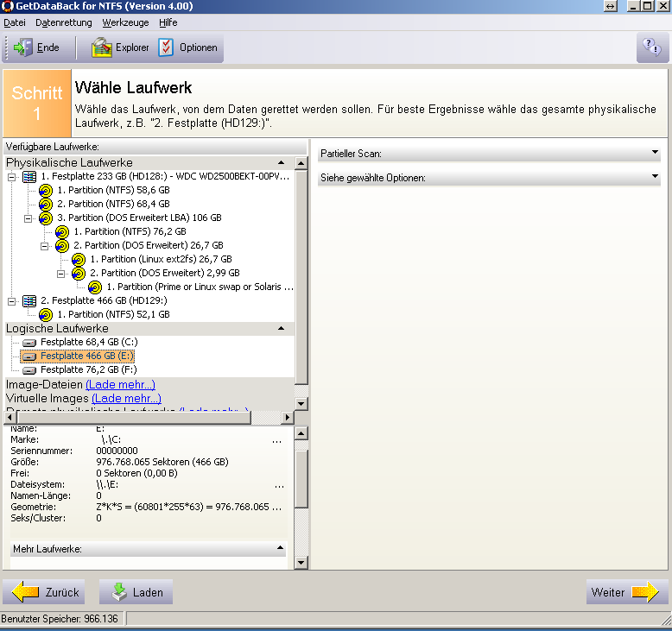Collapse the DOS Erweitert 26,7 GB node
672x631 pixels.
[x=45, y=246]
